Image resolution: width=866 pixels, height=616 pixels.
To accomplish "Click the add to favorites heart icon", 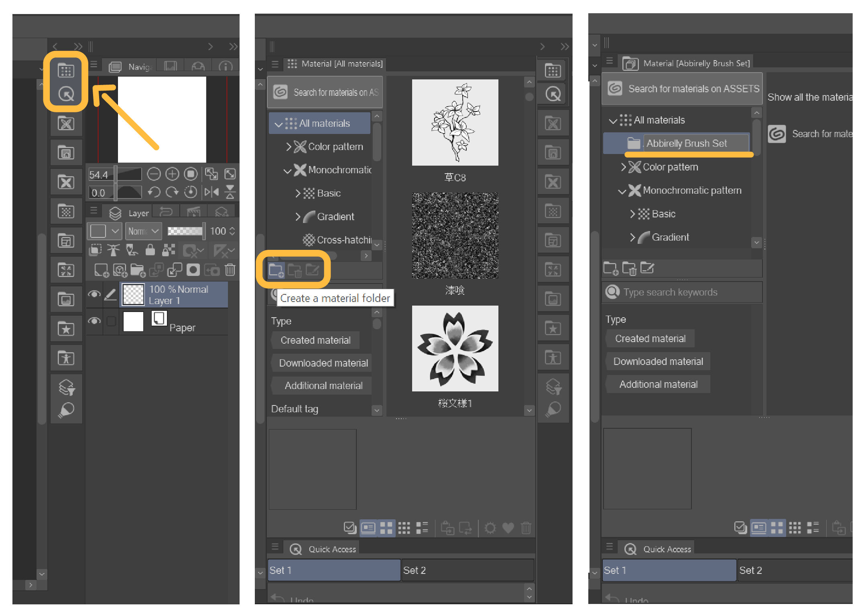I will [508, 528].
